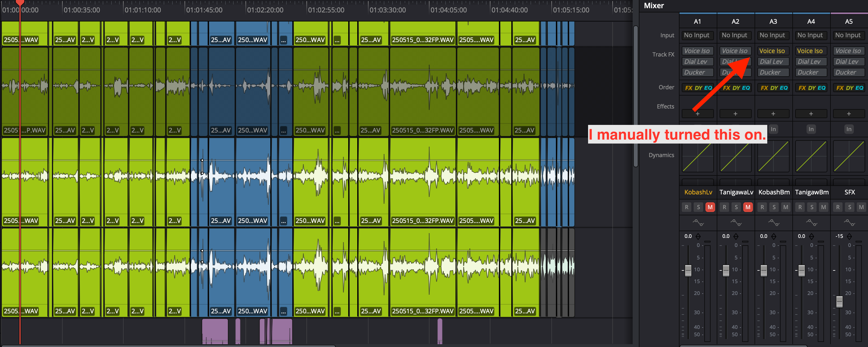Open the Dynamics graph for A5
Viewport: 868px width, 347px height.
[x=849, y=156]
